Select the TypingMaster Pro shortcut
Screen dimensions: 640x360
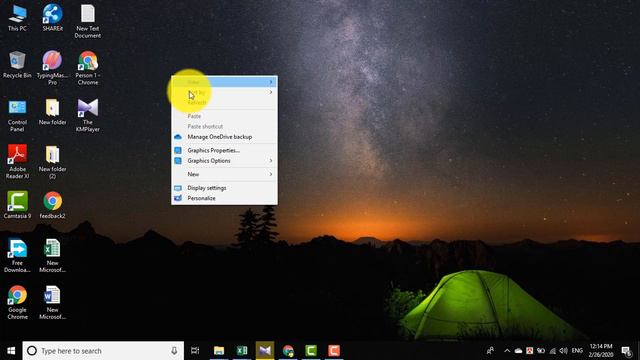[52, 68]
